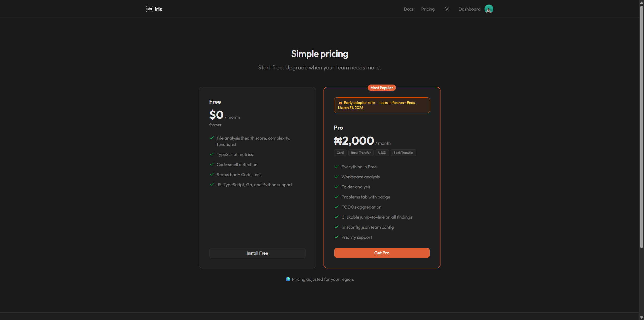Click the Install Free button
The height and width of the screenshot is (320, 644).
[257, 253]
